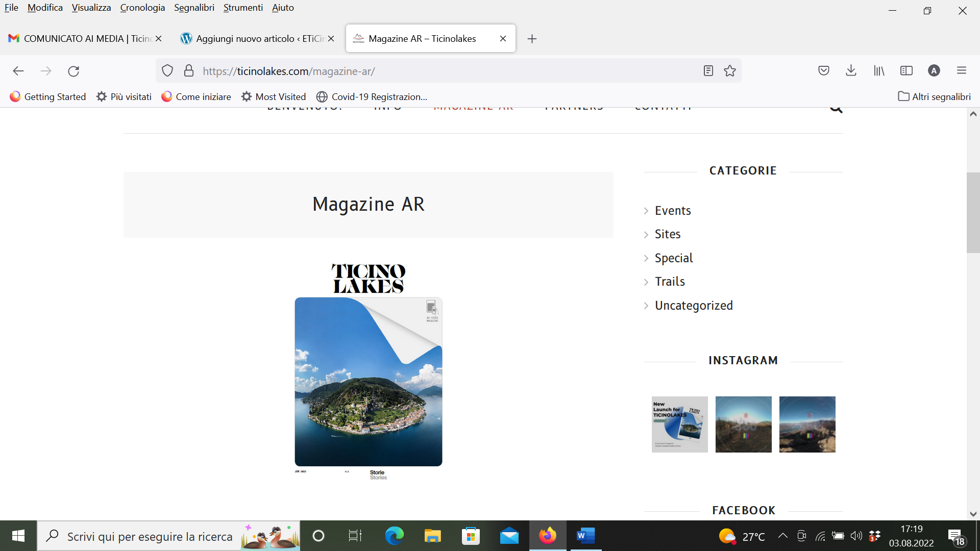Open a new browser tab

[532, 39]
